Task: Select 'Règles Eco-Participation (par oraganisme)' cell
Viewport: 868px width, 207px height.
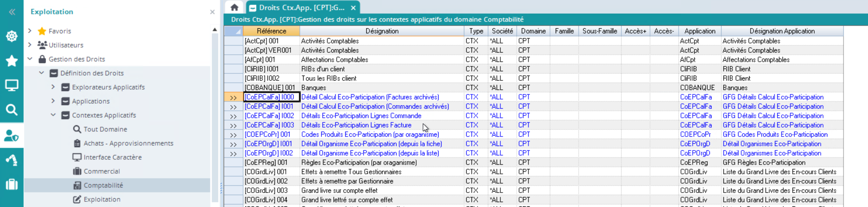Action: [382, 163]
